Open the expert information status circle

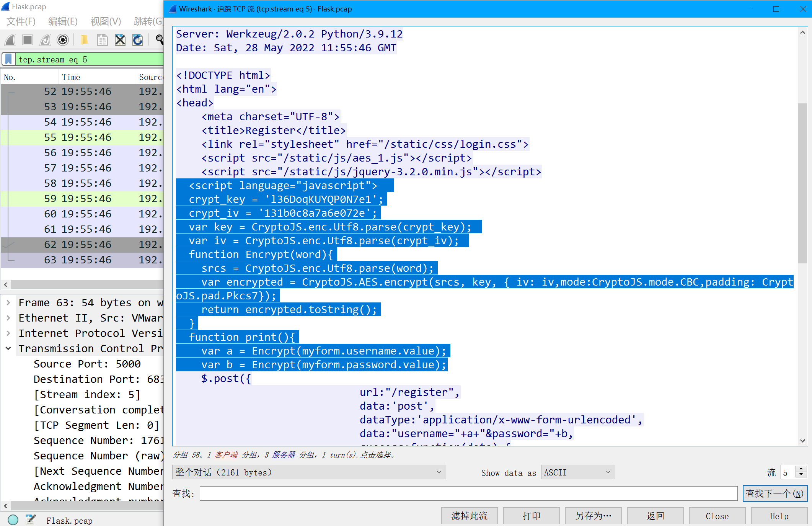(x=13, y=520)
